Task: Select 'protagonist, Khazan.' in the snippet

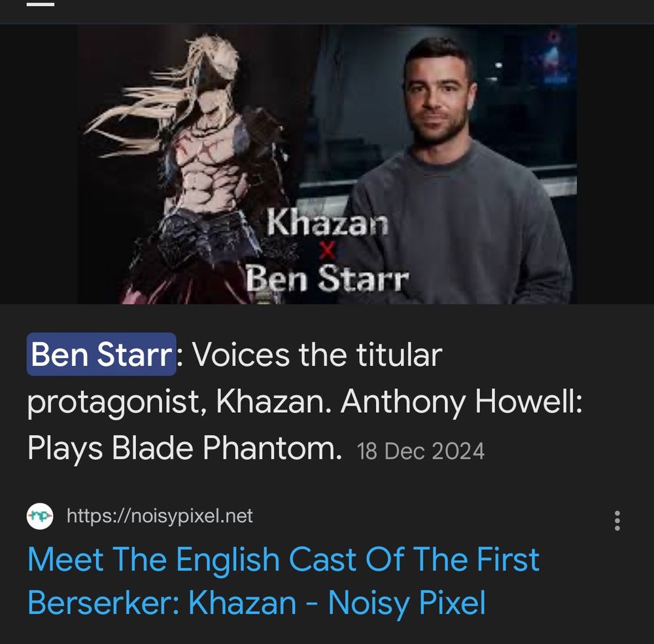Action: [x=179, y=402]
